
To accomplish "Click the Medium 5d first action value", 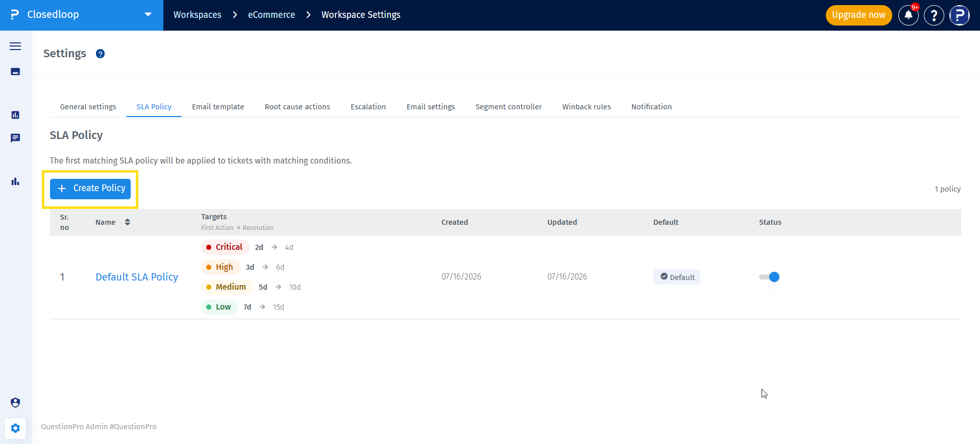I will tap(263, 287).
